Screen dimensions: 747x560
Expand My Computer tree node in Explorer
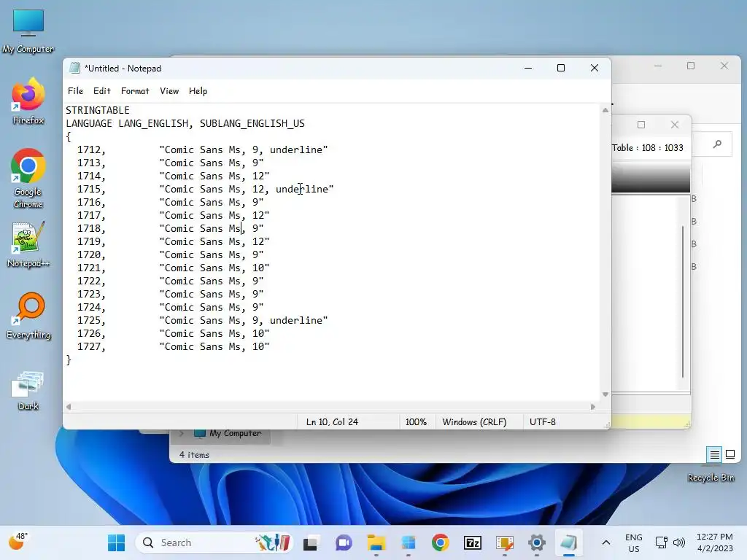(x=182, y=433)
